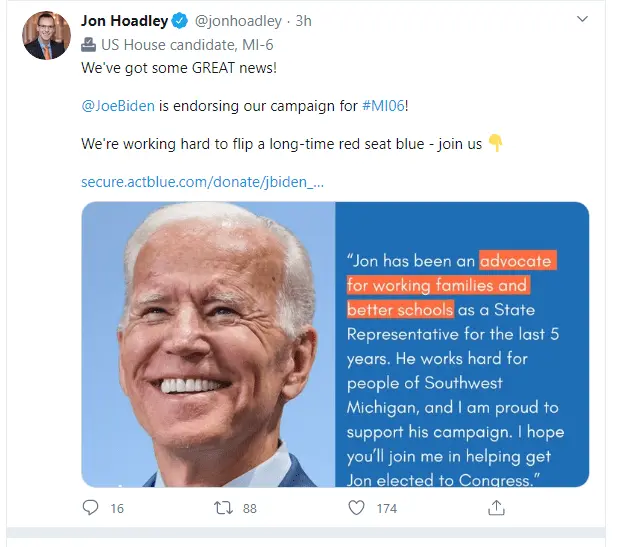This screenshot has height=547, width=619.
Task: Click the like count 174
Action: (x=386, y=509)
